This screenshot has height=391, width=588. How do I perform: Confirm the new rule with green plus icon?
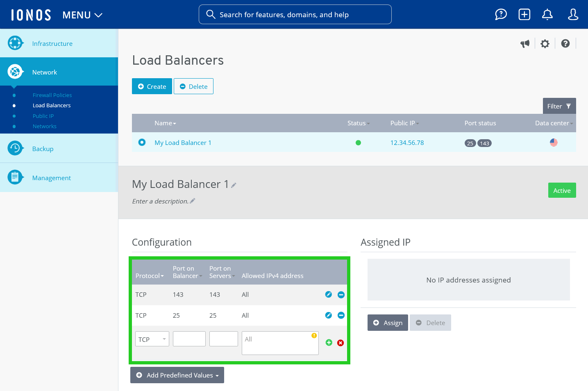pyautogui.click(x=329, y=343)
